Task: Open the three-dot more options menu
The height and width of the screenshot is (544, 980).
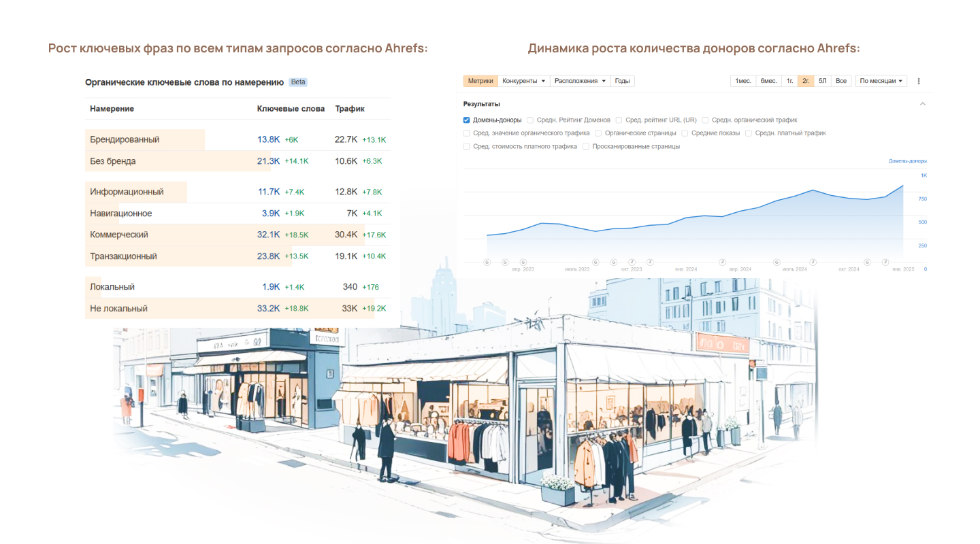Action: coord(918,81)
